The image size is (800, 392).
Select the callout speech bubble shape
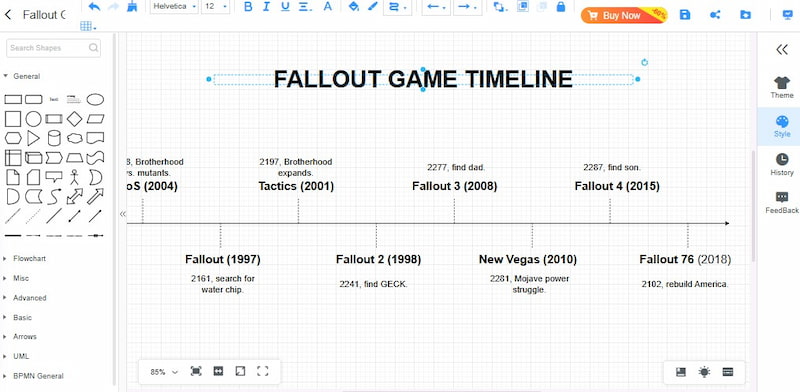[54, 177]
